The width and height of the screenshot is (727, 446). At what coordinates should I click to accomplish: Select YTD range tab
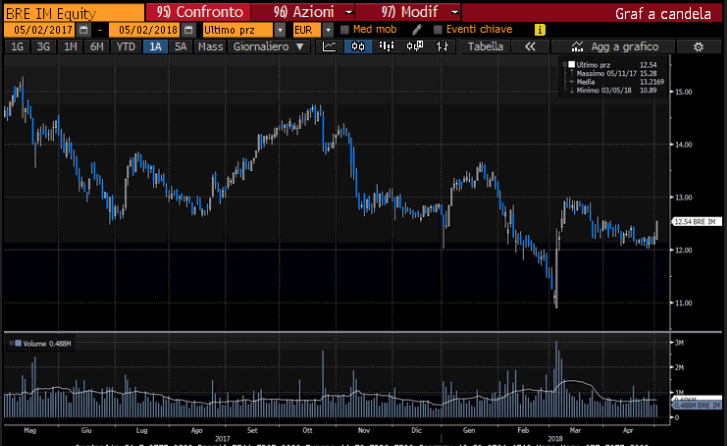pyautogui.click(x=126, y=47)
